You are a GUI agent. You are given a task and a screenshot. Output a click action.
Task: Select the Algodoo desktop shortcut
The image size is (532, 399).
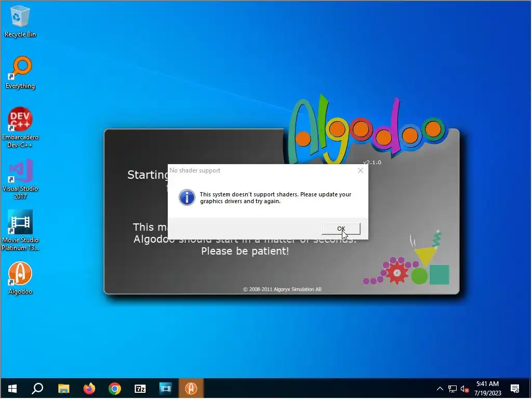[x=20, y=278]
